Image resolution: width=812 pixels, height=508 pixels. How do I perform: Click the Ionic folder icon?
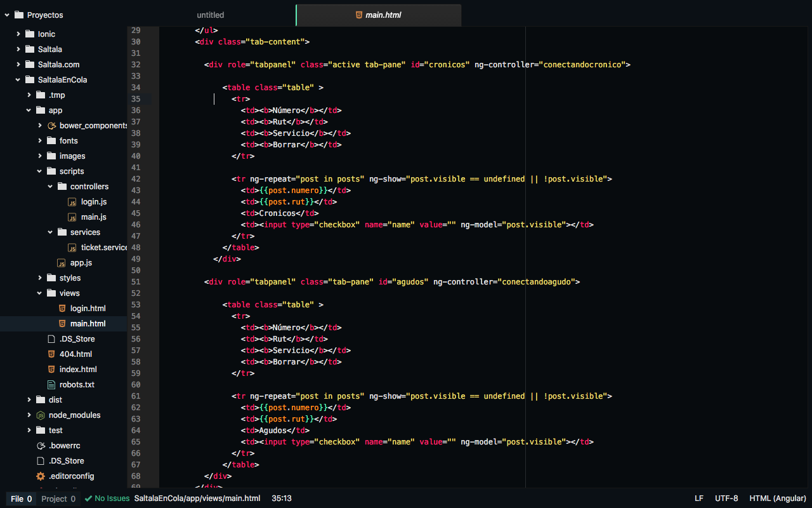[x=30, y=34]
